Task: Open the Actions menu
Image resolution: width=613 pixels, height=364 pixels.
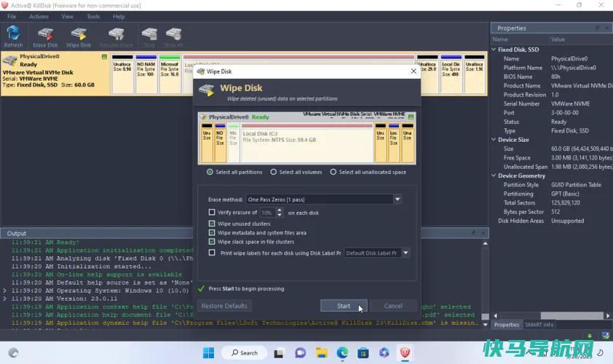Action: 39,17
